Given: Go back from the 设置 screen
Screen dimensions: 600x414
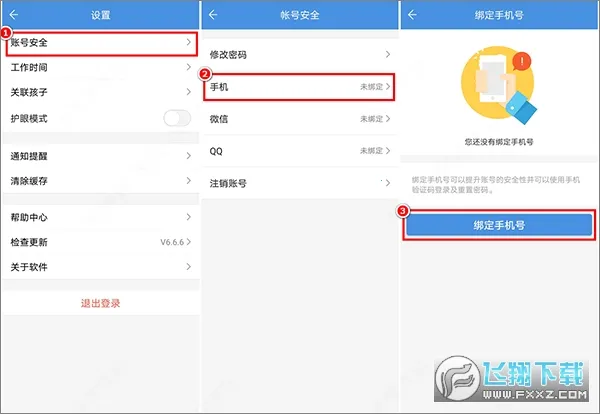Looking at the screenshot, I should [14, 15].
